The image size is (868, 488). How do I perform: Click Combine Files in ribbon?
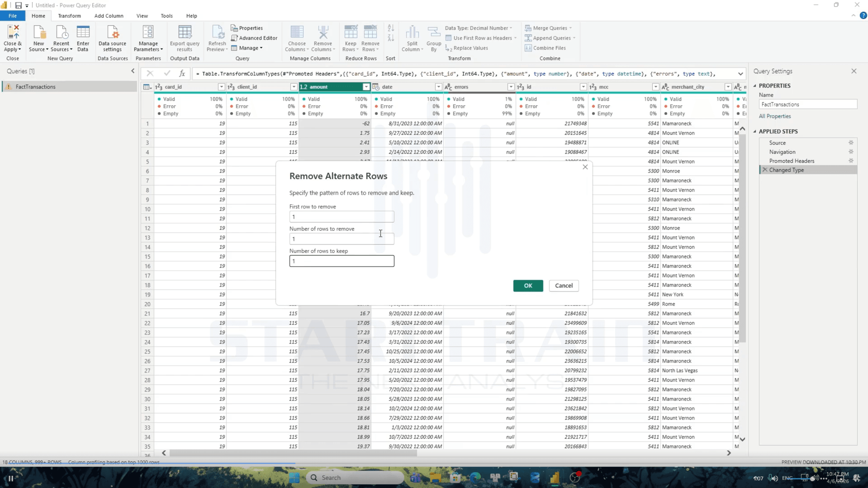[x=545, y=48]
